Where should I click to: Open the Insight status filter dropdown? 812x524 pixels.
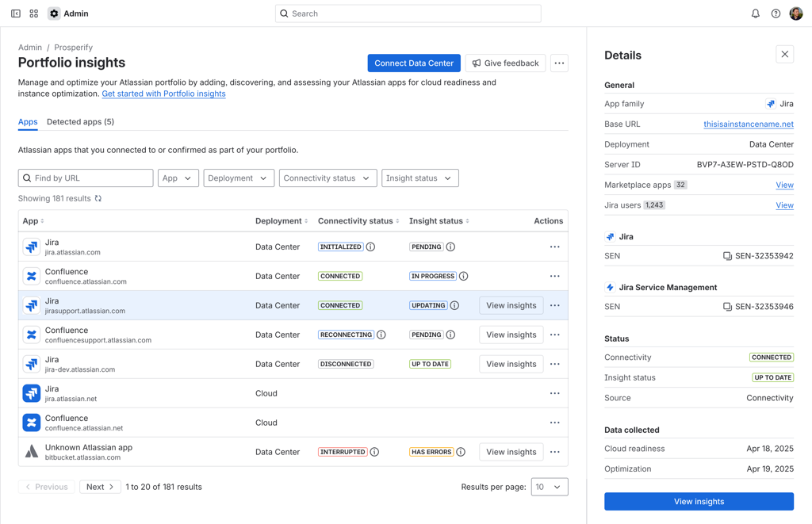pyautogui.click(x=420, y=178)
